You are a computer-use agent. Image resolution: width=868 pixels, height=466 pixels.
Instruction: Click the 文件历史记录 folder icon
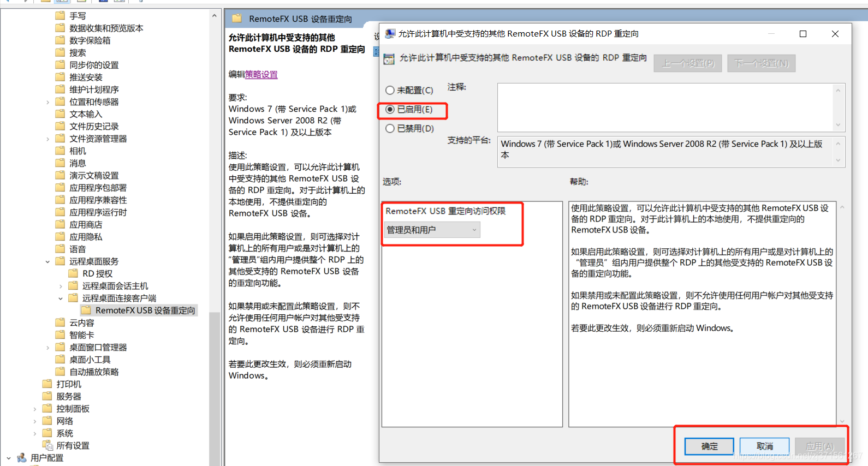click(60, 126)
